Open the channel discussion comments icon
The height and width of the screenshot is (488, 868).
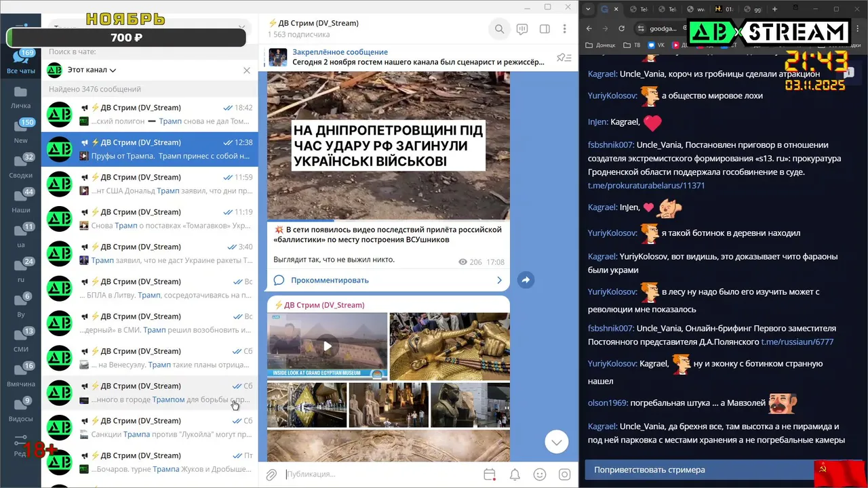tap(522, 29)
